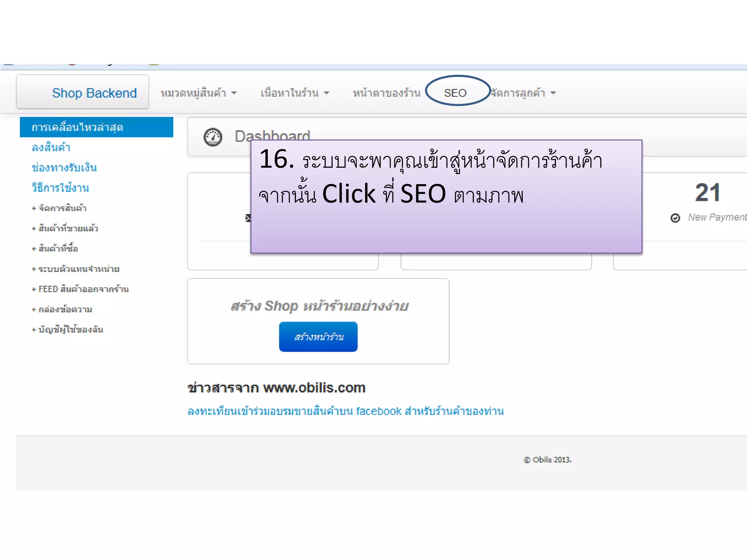Open the เนื้อหาในร้าน dropdown menu
The height and width of the screenshot is (560, 747).
[x=295, y=93]
